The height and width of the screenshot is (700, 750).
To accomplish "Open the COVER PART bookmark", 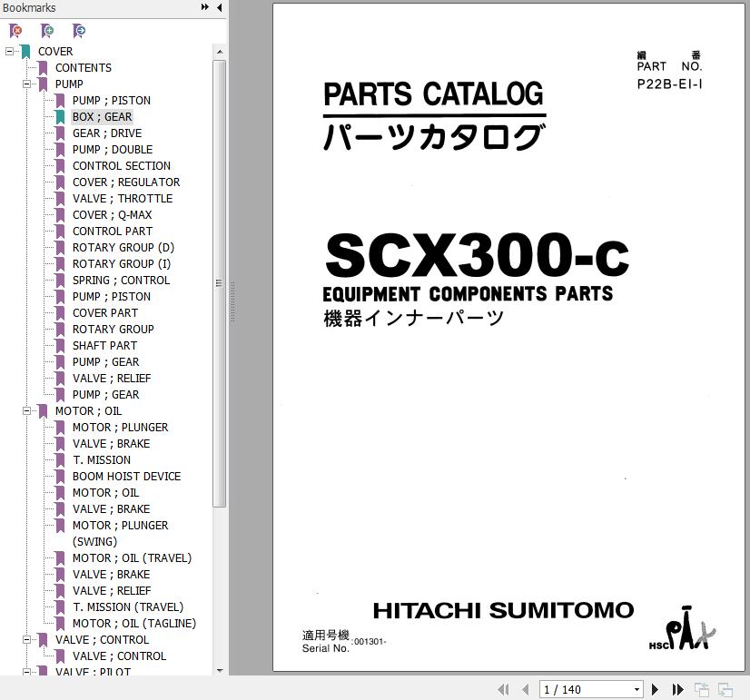I will (x=105, y=312).
